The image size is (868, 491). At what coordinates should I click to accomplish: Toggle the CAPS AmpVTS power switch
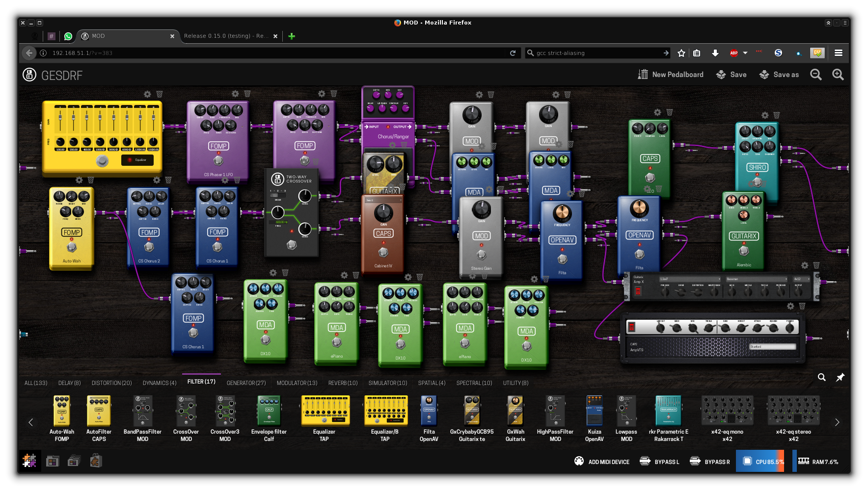tap(632, 327)
